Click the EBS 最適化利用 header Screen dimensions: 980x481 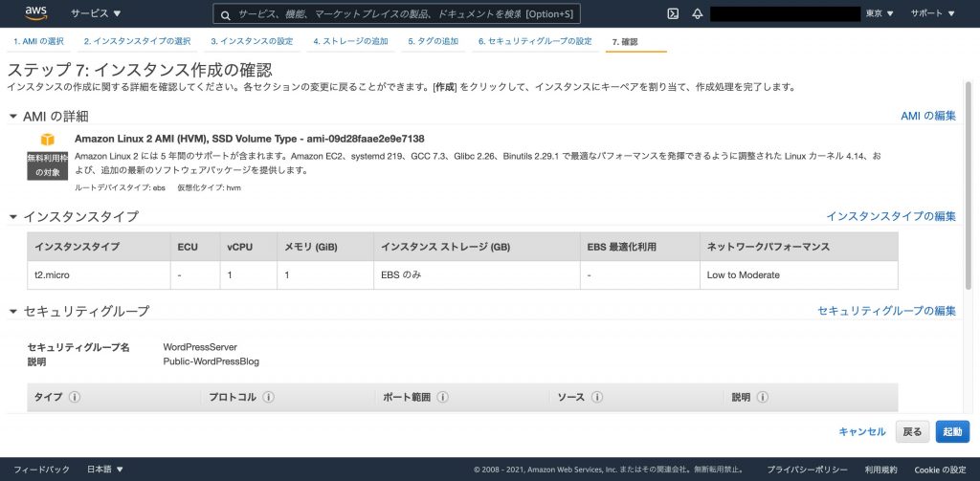[640, 247]
